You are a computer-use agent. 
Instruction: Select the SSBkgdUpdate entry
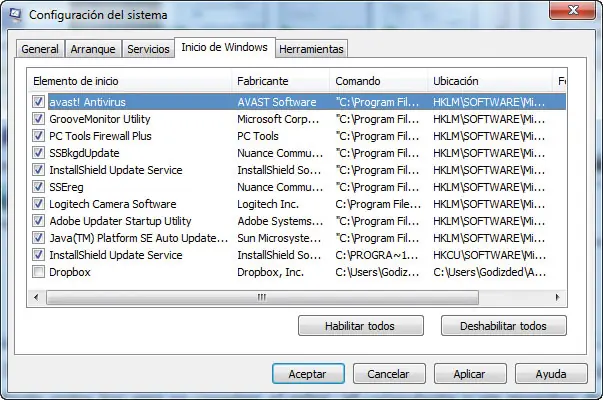pyautogui.click(x=84, y=153)
